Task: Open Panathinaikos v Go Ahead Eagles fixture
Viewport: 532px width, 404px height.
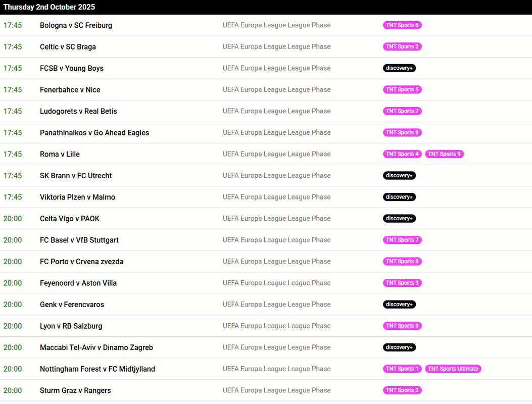Action: point(94,133)
